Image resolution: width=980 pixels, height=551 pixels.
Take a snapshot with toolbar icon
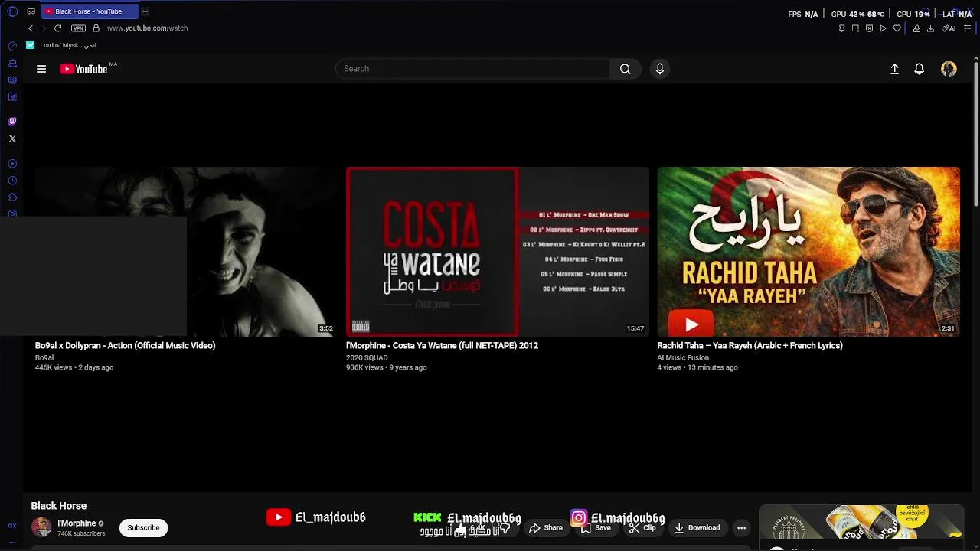pyautogui.click(x=855, y=28)
